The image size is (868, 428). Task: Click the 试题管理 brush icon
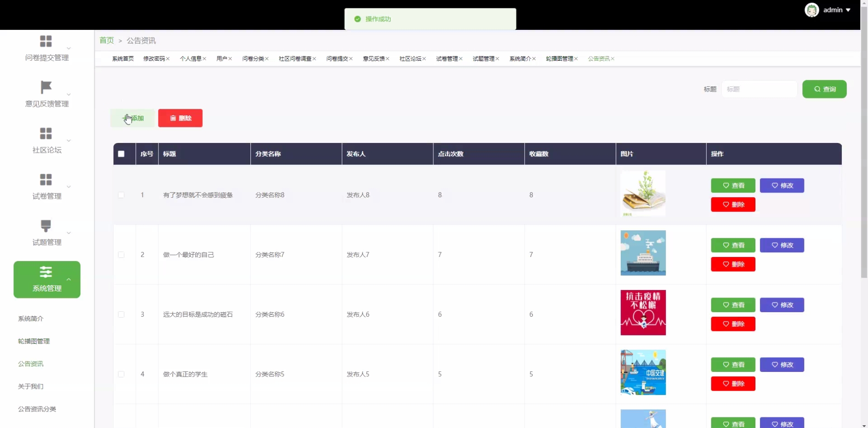pyautogui.click(x=45, y=226)
